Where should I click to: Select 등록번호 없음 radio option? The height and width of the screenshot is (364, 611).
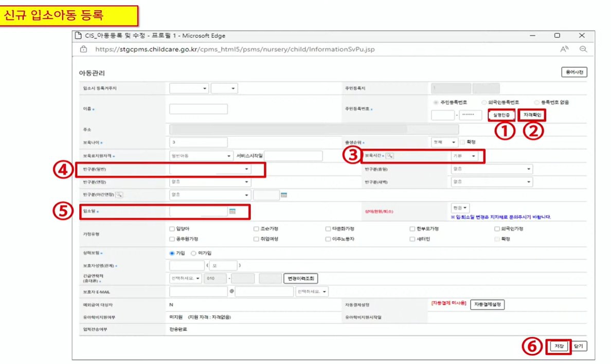tap(536, 102)
